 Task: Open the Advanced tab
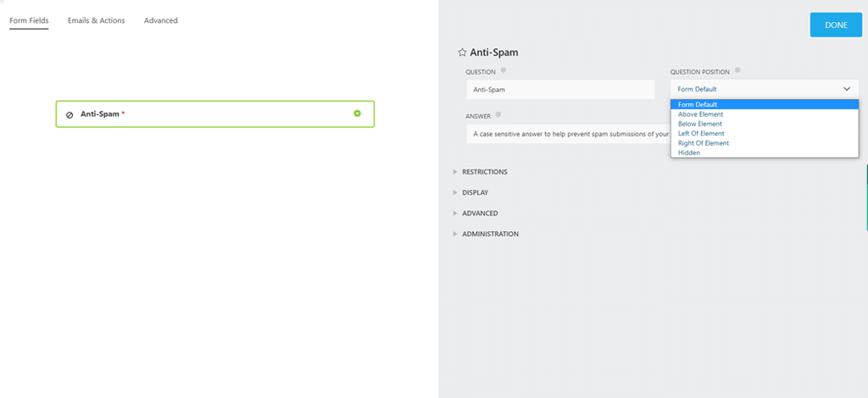pyautogui.click(x=160, y=20)
